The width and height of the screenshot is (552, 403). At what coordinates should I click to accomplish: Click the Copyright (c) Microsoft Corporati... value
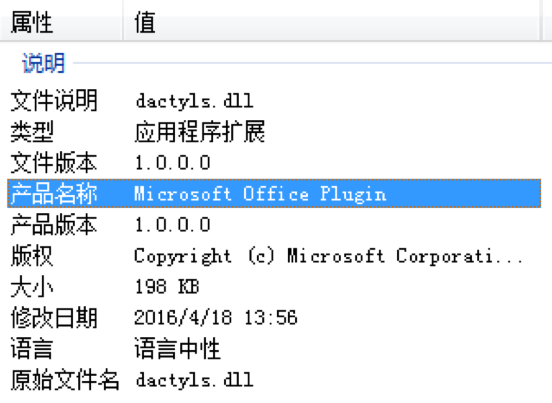click(x=328, y=256)
